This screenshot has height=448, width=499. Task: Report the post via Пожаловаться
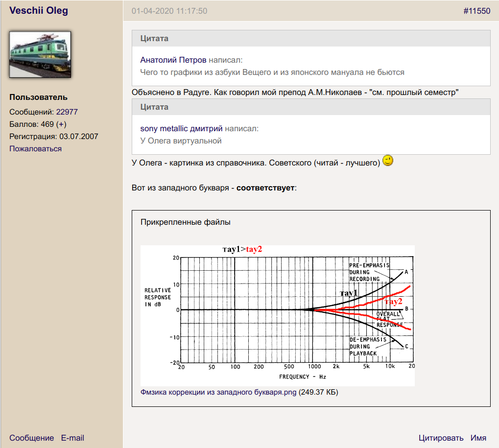coord(35,149)
